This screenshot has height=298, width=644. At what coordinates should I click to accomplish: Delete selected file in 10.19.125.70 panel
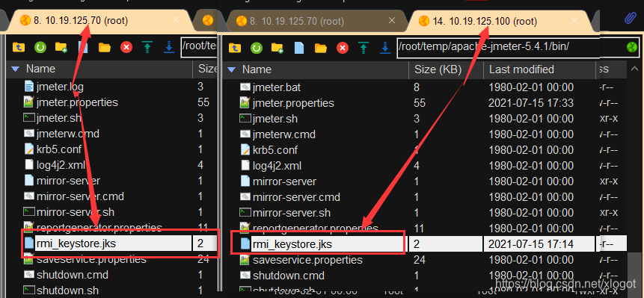click(x=126, y=47)
